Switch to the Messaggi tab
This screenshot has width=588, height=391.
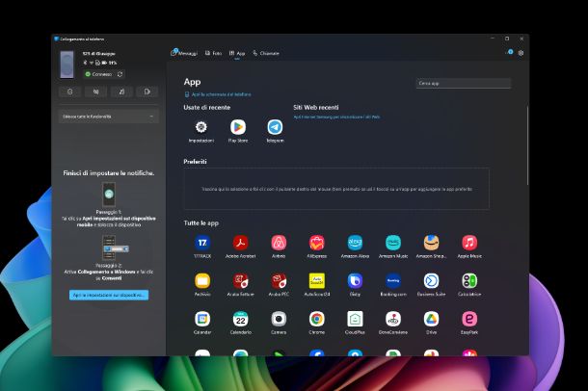(x=184, y=53)
